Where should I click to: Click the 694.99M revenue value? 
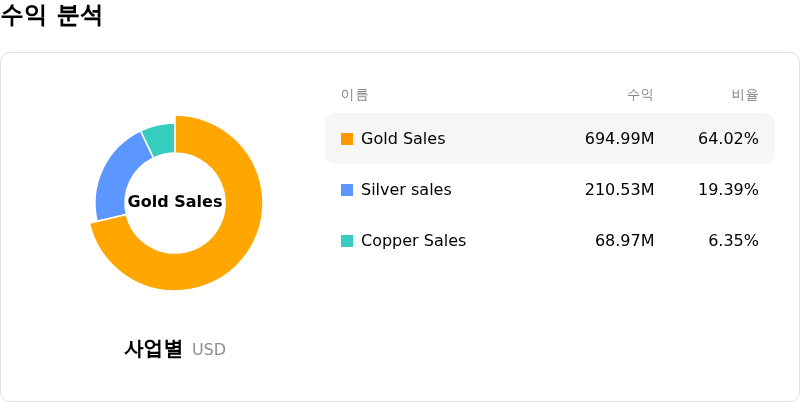click(619, 139)
